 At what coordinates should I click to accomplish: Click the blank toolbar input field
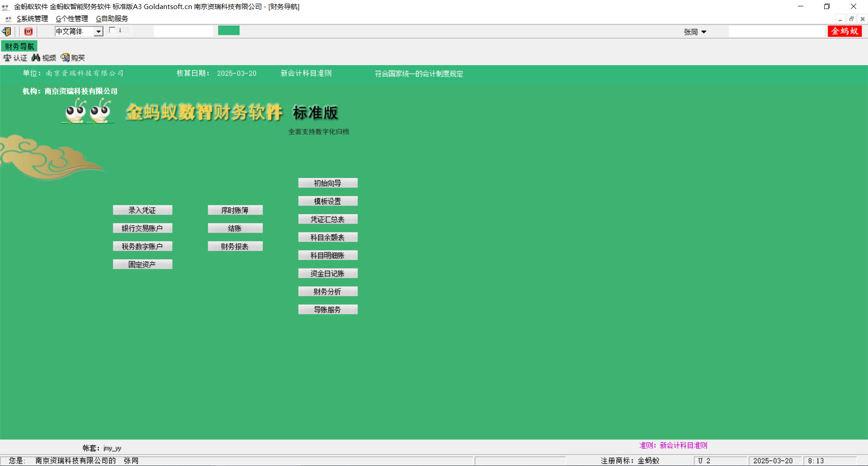183,31
